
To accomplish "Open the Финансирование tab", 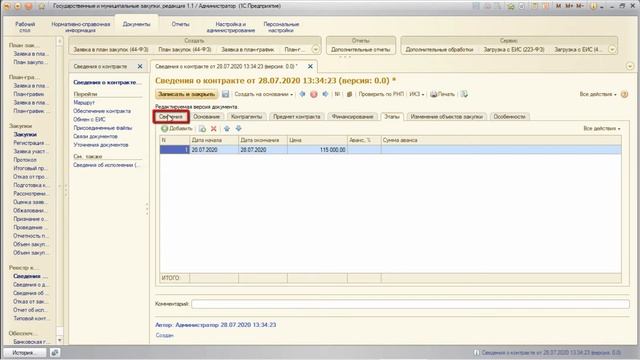I will point(353,117).
